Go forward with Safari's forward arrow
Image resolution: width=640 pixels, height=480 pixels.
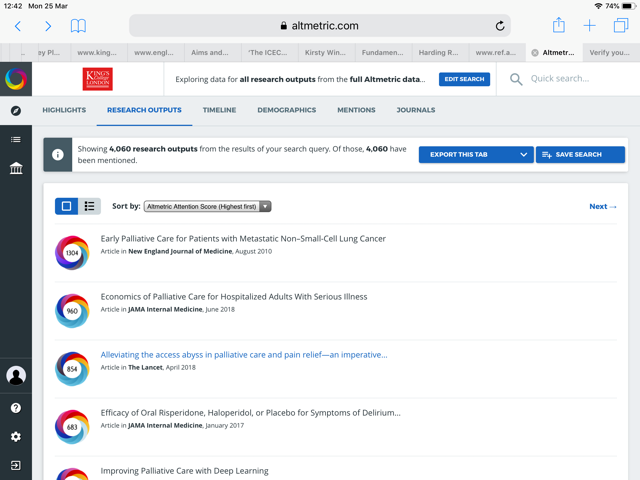click(48, 26)
